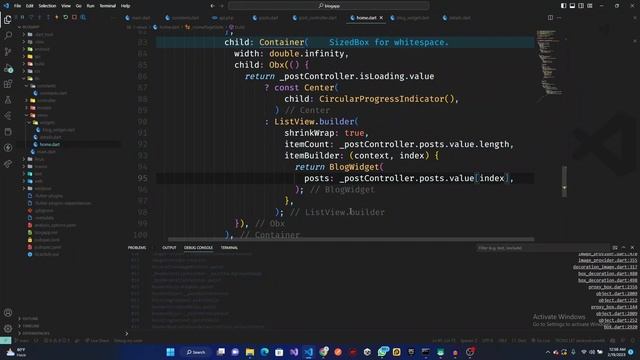Go forward with the title bar arrow
This screenshot has height=360, width=640.
click(x=222, y=6)
